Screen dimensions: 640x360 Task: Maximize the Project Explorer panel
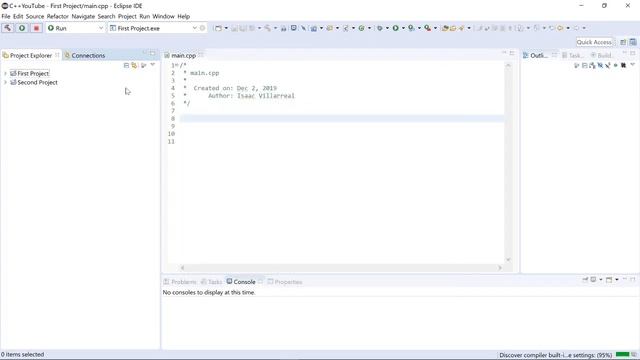tap(153, 53)
